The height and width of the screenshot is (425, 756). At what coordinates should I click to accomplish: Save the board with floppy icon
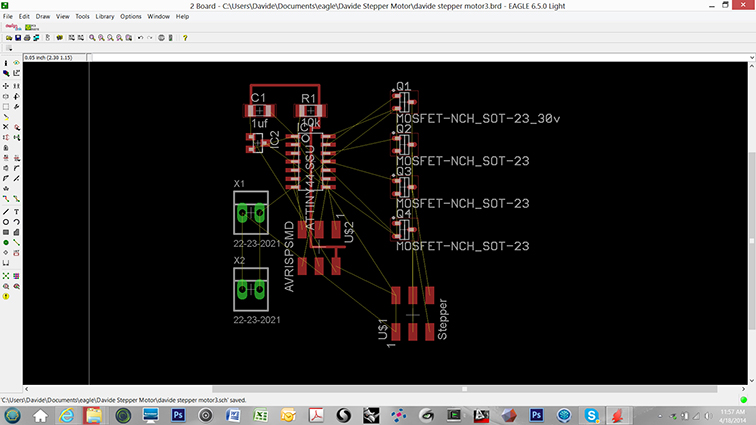click(x=18, y=38)
